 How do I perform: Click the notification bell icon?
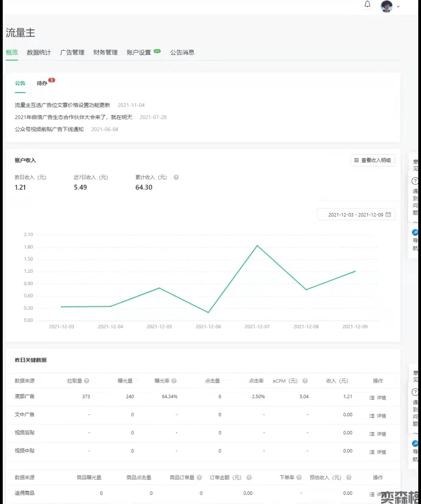[x=367, y=4]
